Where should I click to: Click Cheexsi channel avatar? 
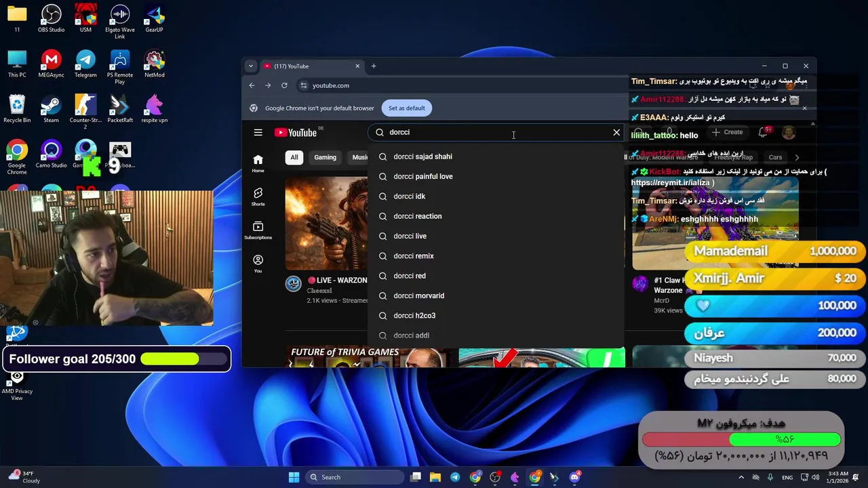point(293,284)
